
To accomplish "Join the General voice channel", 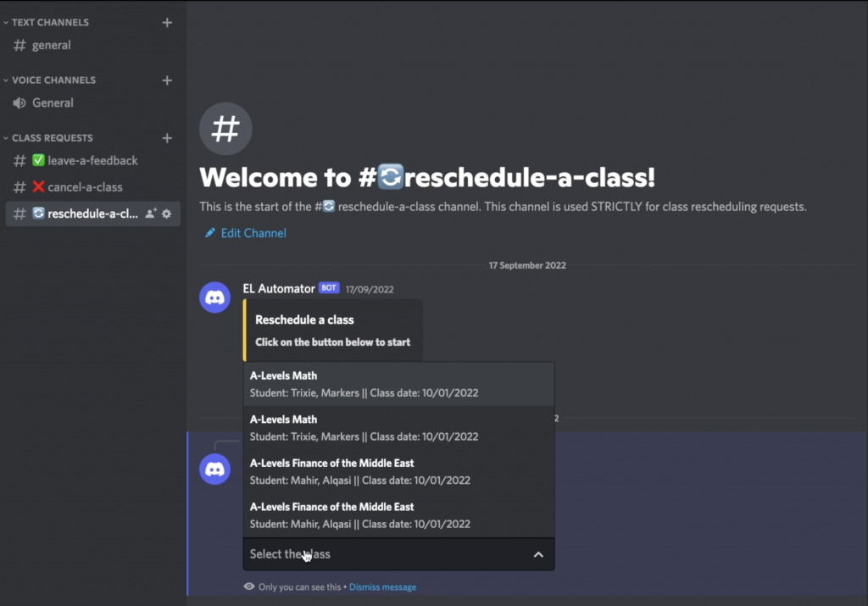I will 53,103.
